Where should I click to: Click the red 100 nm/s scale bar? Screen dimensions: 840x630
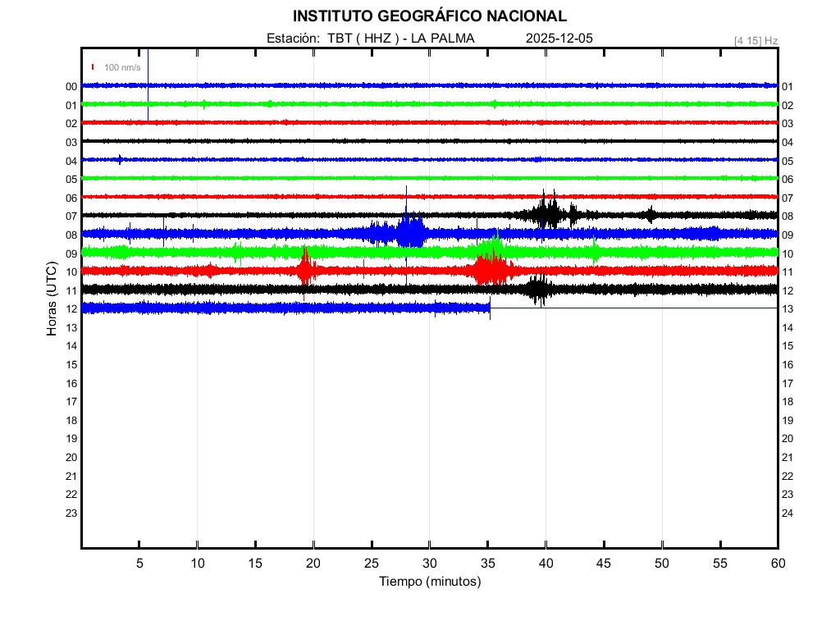pyautogui.click(x=94, y=67)
